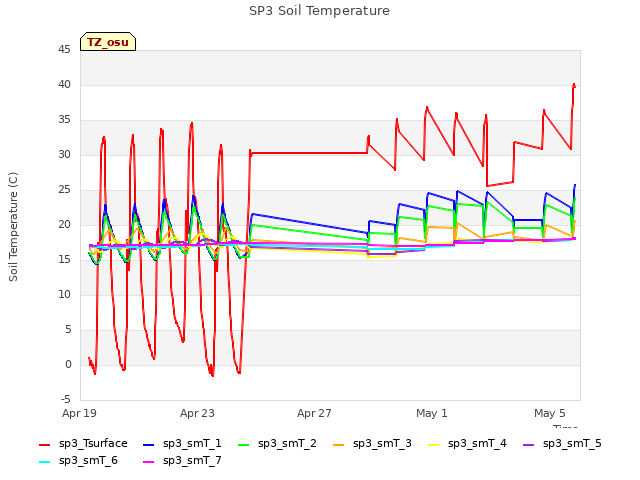Click the May 5 x-axis tick label
This screenshot has height=480, width=640.
[x=550, y=413]
